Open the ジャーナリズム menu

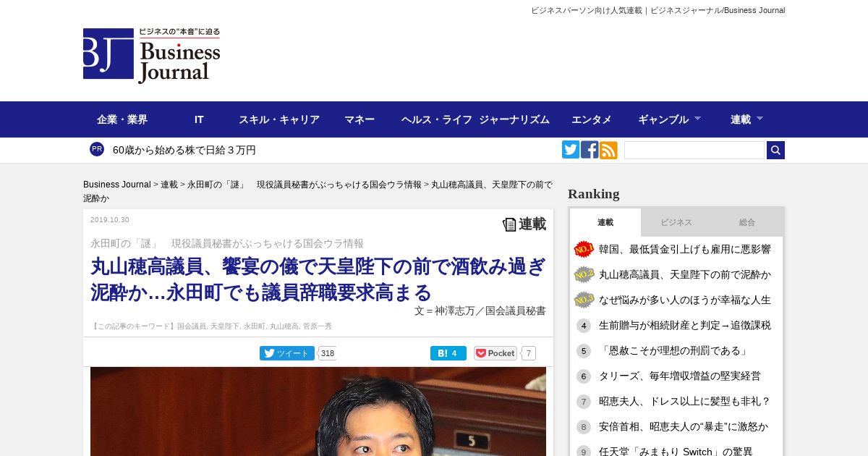tap(514, 119)
